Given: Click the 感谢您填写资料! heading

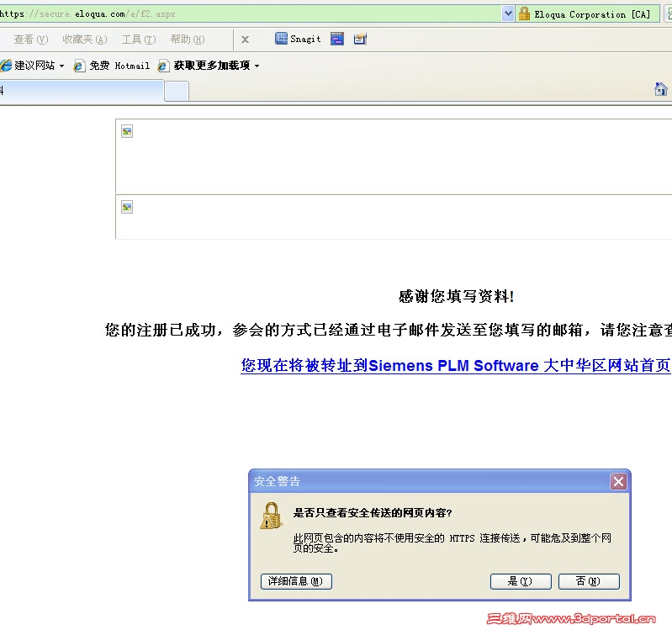Looking at the screenshot, I should point(456,296).
